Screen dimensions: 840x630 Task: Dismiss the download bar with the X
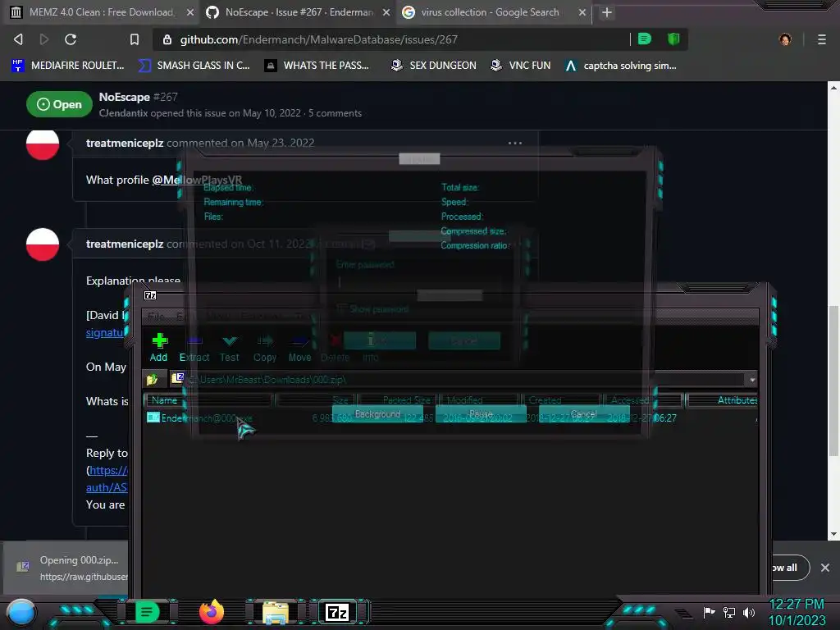pyautogui.click(x=825, y=568)
